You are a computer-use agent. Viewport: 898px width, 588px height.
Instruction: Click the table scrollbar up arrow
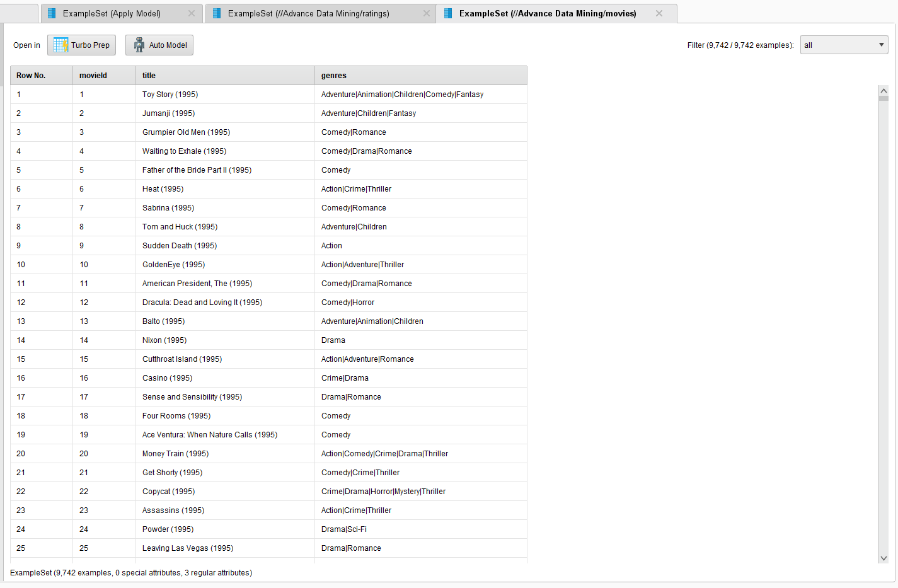pos(884,90)
